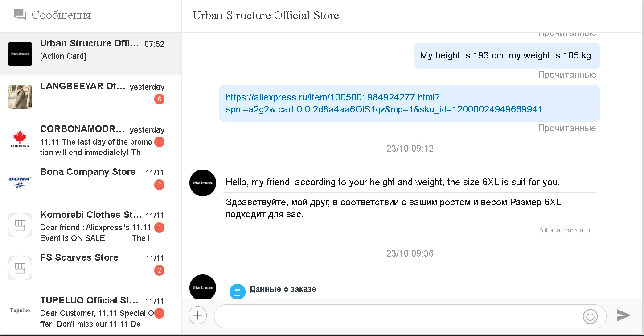Open the Urban Structure Official Store conversation
Screen dimensions: 644x336
(x=90, y=54)
